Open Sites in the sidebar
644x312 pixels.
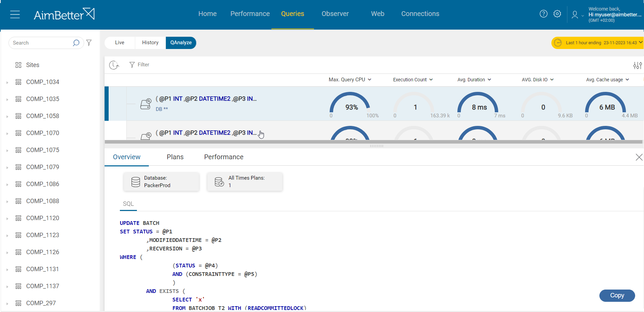(33, 65)
